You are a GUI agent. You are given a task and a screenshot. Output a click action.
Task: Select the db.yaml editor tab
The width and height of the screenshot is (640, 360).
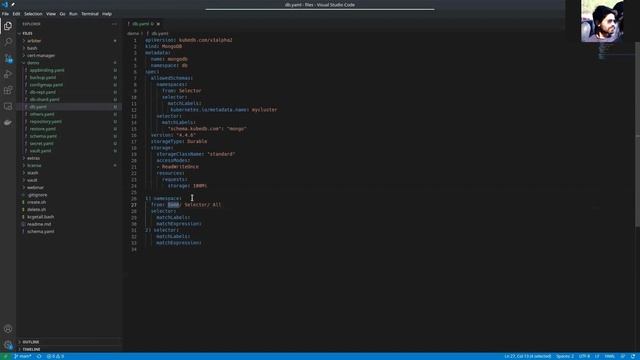pyautogui.click(x=143, y=24)
